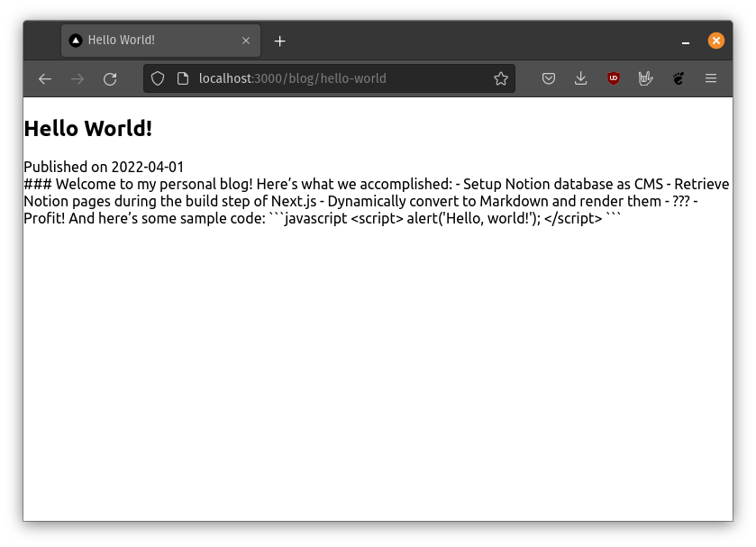Image resolution: width=756 pixels, height=547 pixels.
Task: Bookmark this page with the star
Action: click(x=501, y=78)
